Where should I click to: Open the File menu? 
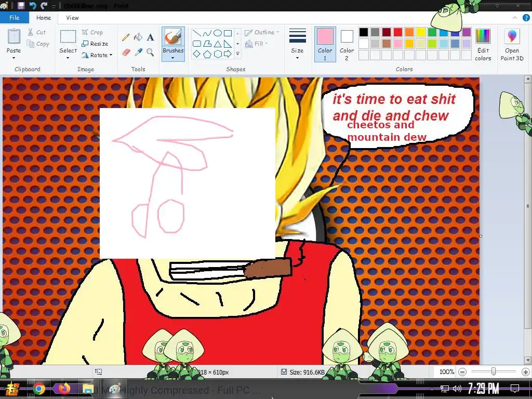(x=14, y=18)
